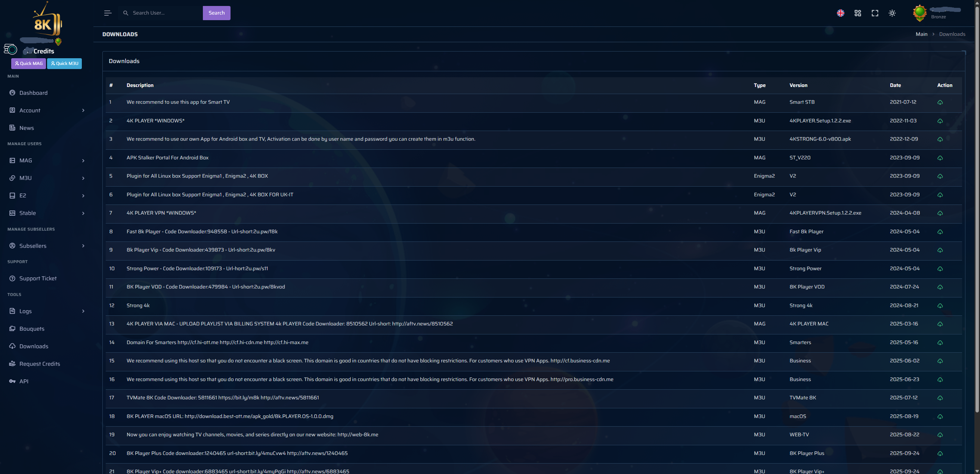Viewport: 980px width, 474px height.
Task: Click download icon for Smart STB row
Action: (940, 102)
